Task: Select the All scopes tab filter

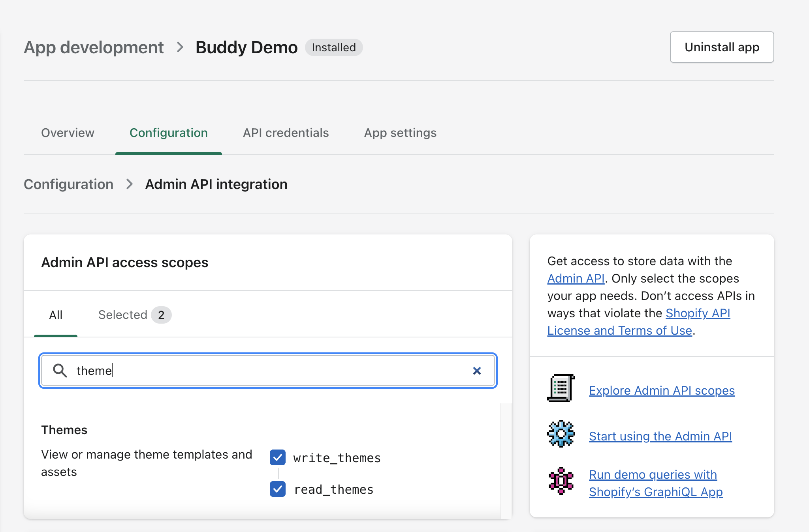Action: coord(56,314)
